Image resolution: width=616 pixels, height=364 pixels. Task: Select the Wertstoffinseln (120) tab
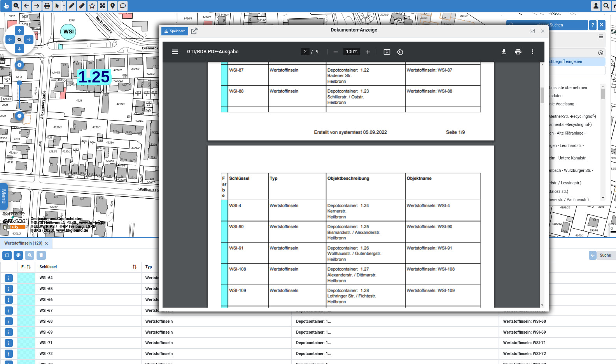point(23,243)
